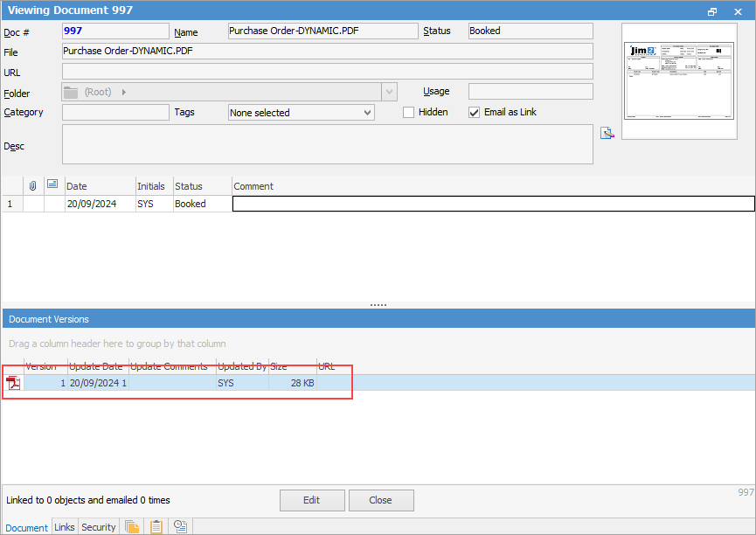Click the File field

[x=328, y=51]
